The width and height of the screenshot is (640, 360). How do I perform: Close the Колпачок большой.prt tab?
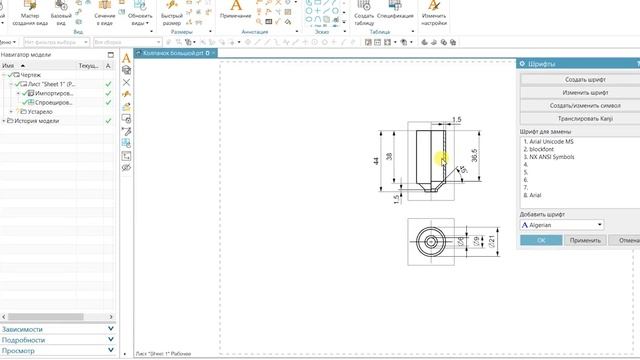click(213, 53)
